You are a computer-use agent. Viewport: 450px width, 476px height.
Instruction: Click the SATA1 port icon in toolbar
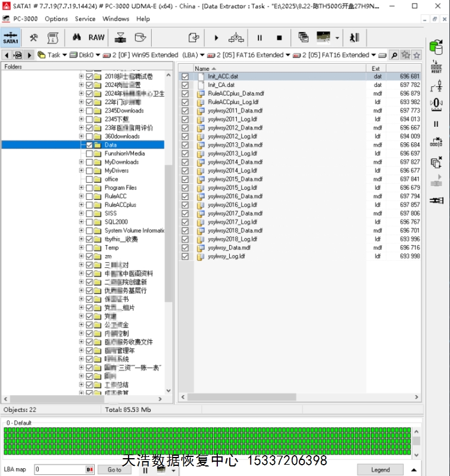10,38
